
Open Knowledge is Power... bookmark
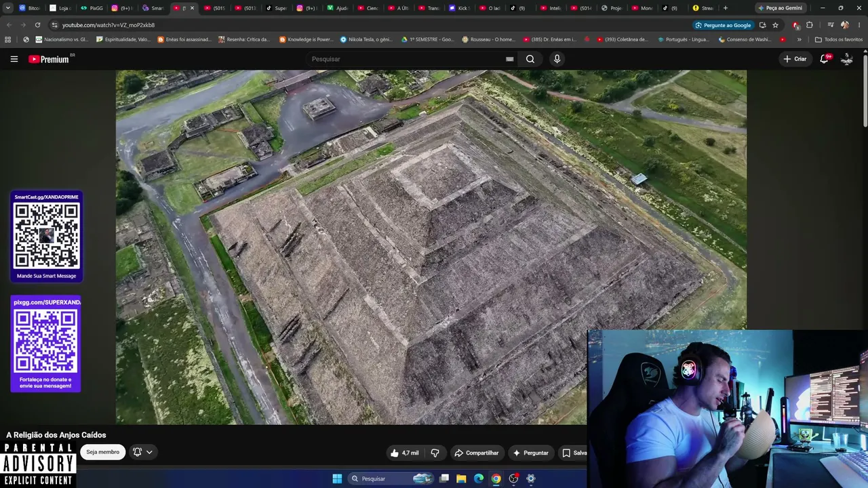tap(306, 39)
